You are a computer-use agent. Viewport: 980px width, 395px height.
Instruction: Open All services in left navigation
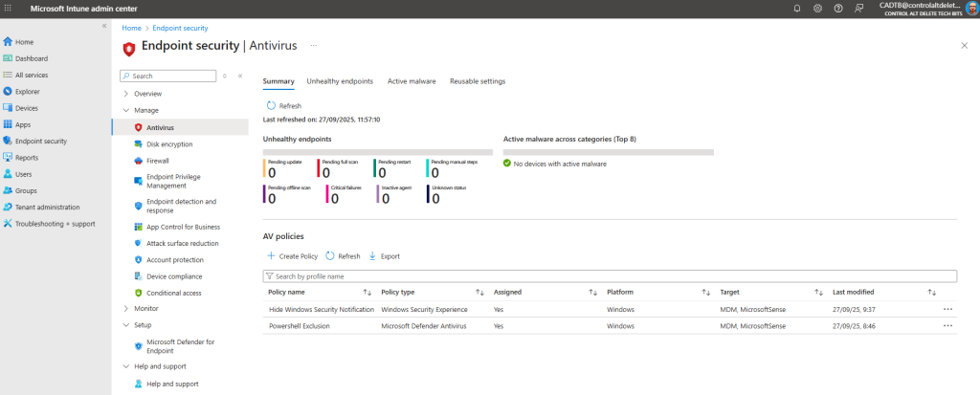pyautogui.click(x=32, y=75)
